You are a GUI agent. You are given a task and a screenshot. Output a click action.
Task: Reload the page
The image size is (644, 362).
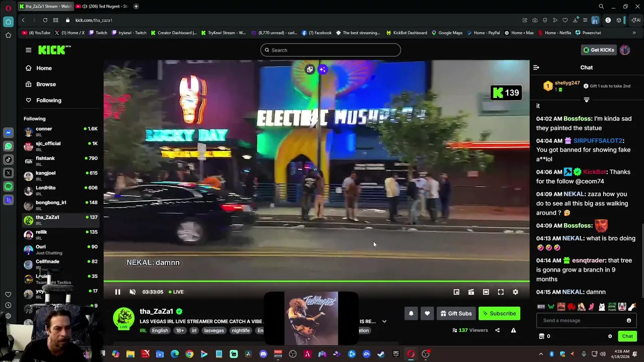click(x=45, y=20)
